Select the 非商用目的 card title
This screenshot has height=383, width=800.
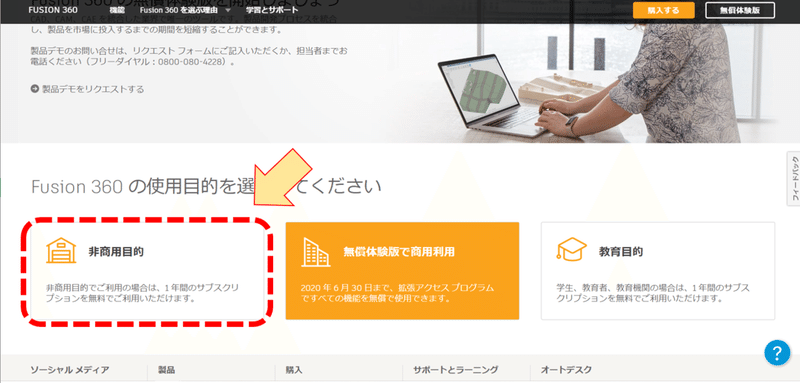click(116, 251)
